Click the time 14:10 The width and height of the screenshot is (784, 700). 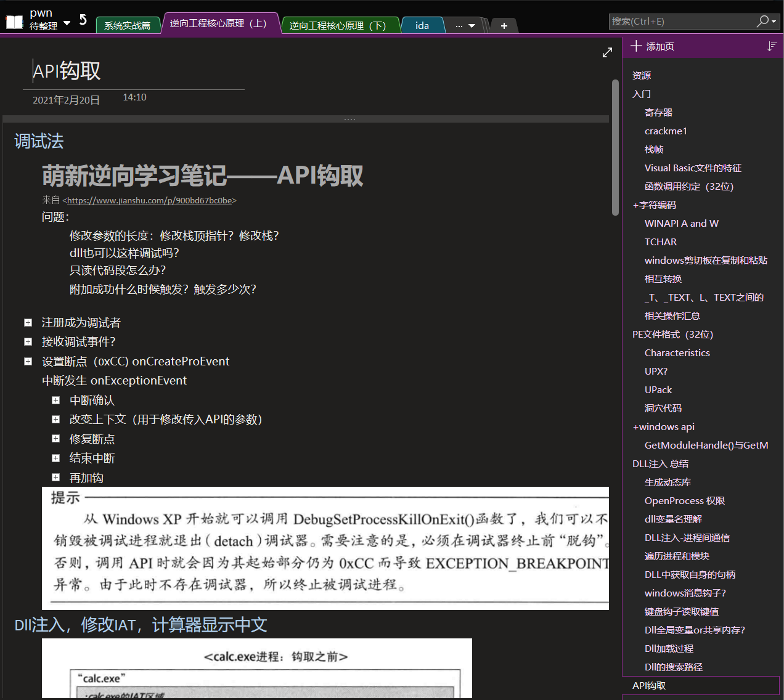click(134, 97)
